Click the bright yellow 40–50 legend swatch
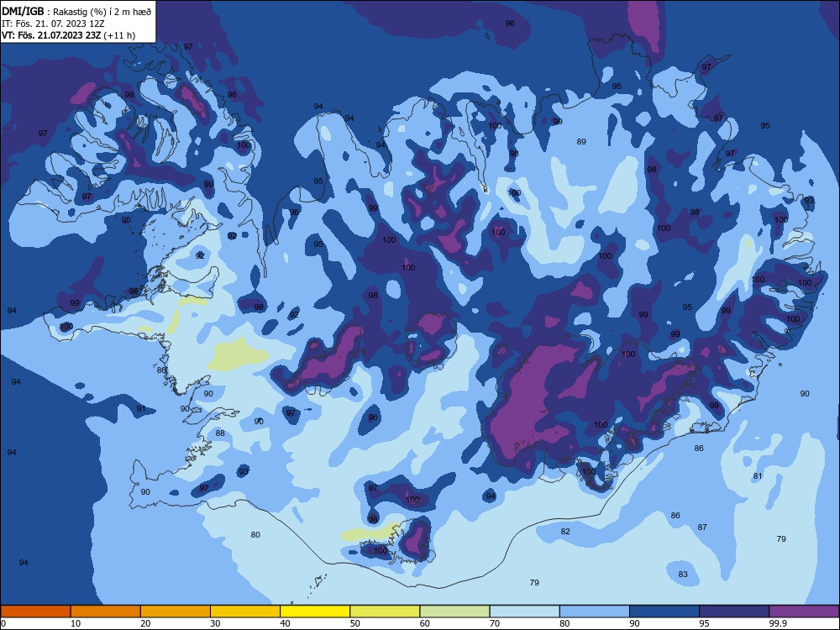 (315, 612)
